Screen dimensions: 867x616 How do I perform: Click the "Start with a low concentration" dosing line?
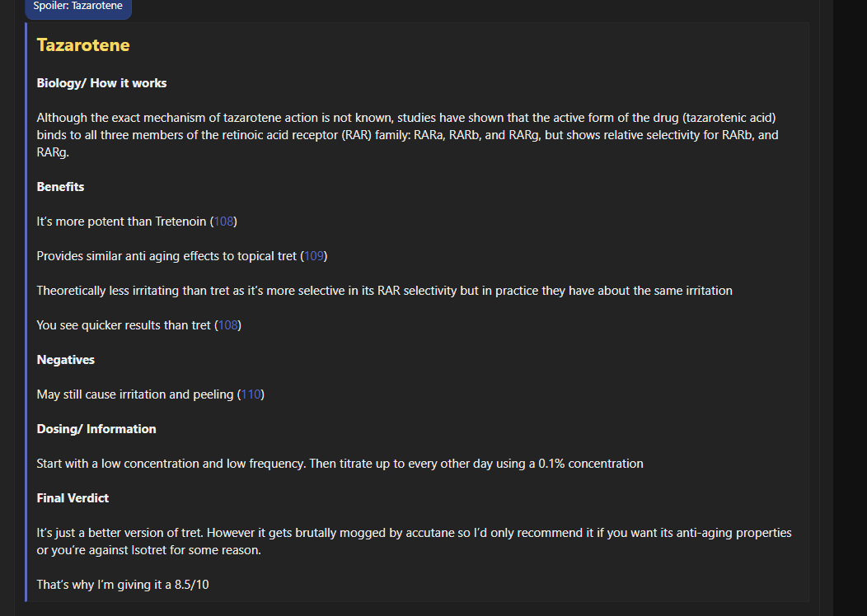(x=340, y=464)
